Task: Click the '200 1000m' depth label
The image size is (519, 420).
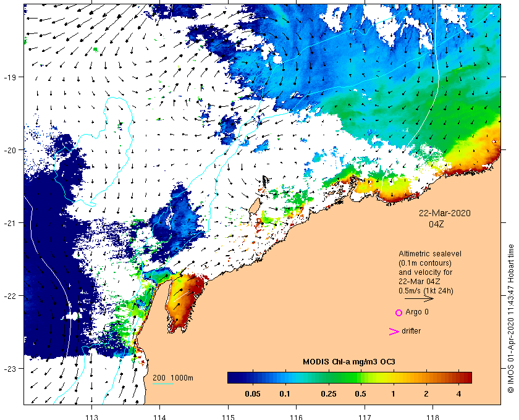Action: tap(173, 378)
